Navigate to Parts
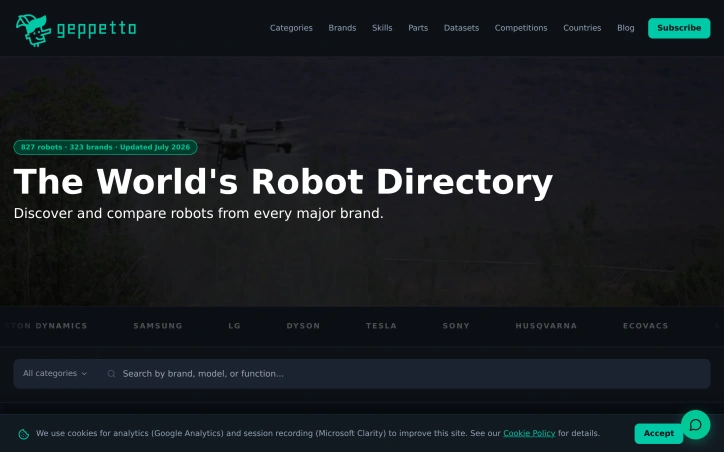724x452 pixels. click(x=418, y=28)
